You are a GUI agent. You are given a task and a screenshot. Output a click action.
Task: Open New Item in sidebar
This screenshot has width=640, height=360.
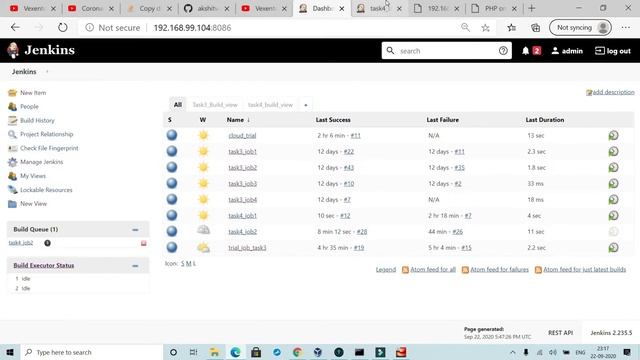33,93
